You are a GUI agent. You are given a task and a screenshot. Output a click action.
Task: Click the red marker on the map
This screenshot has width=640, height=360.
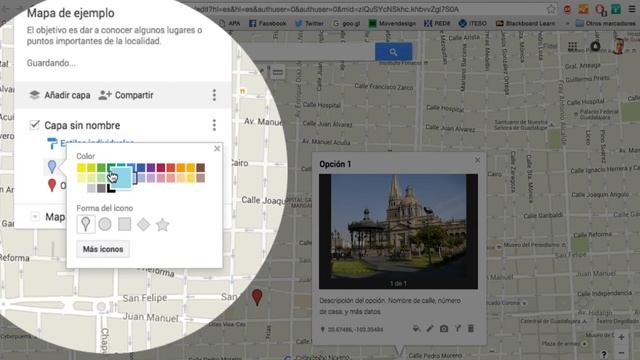pos(257,297)
